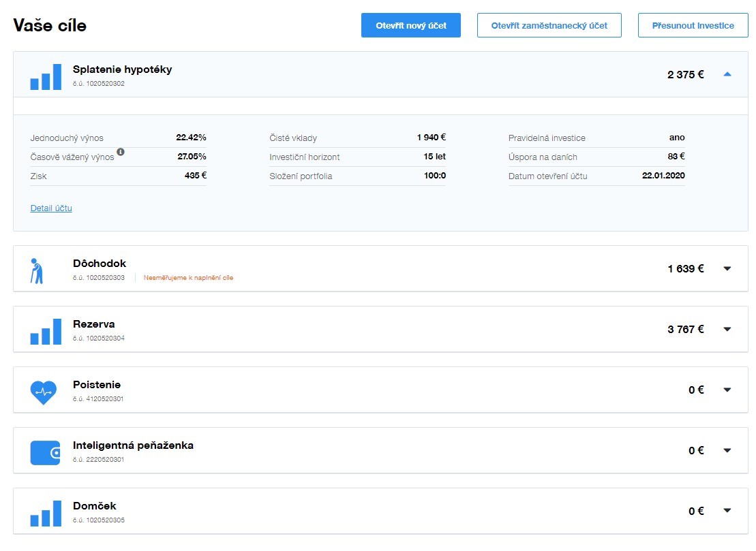
Task: Select the Dôchodok goal title
Action: point(100,264)
